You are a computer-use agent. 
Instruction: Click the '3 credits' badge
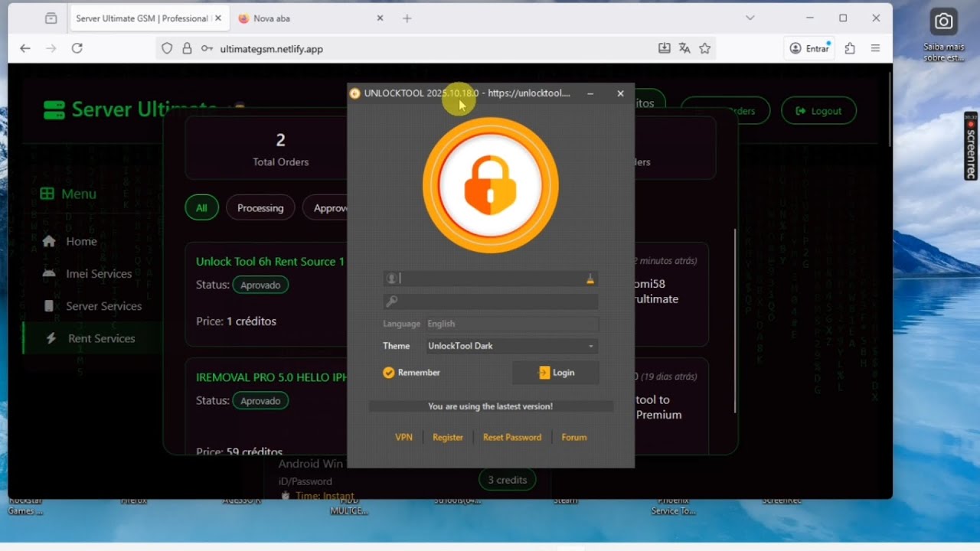(x=507, y=480)
